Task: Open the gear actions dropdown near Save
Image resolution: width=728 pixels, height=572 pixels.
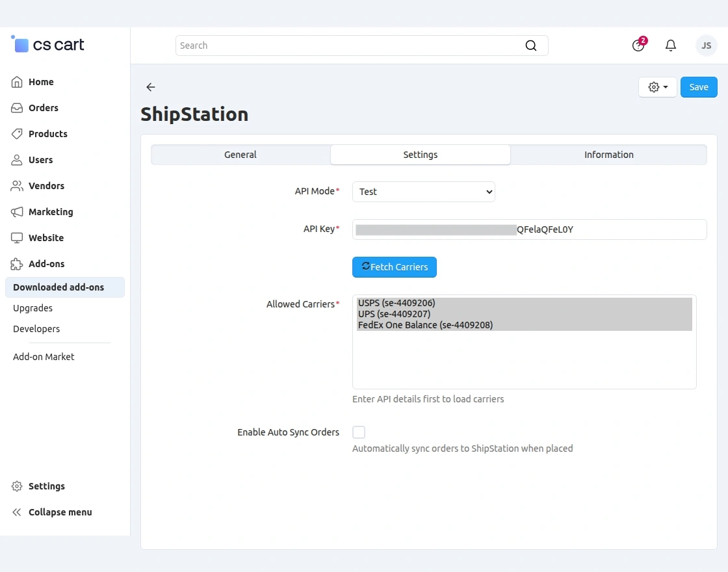Action: pyautogui.click(x=657, y=87)
